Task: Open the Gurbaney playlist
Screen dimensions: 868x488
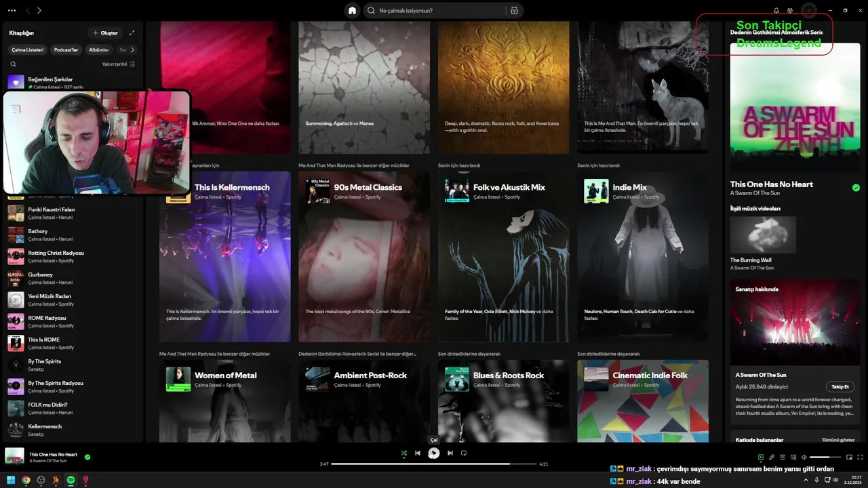Action: [x=73, y=278]
